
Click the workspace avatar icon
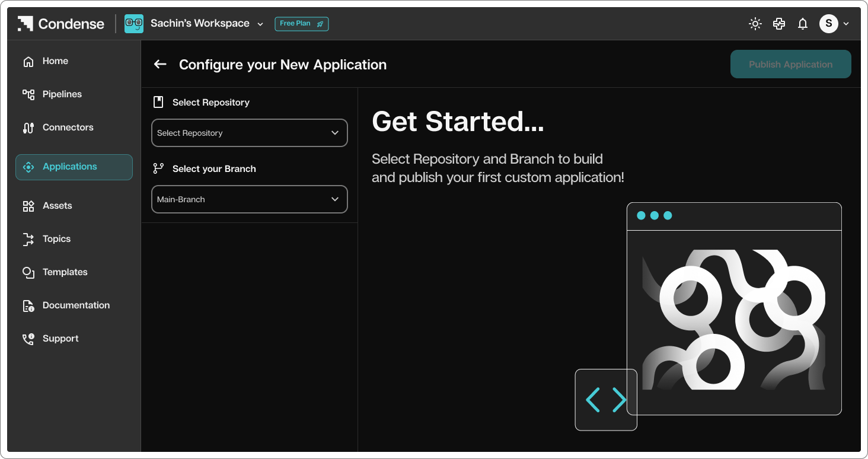tap(134, 24)
